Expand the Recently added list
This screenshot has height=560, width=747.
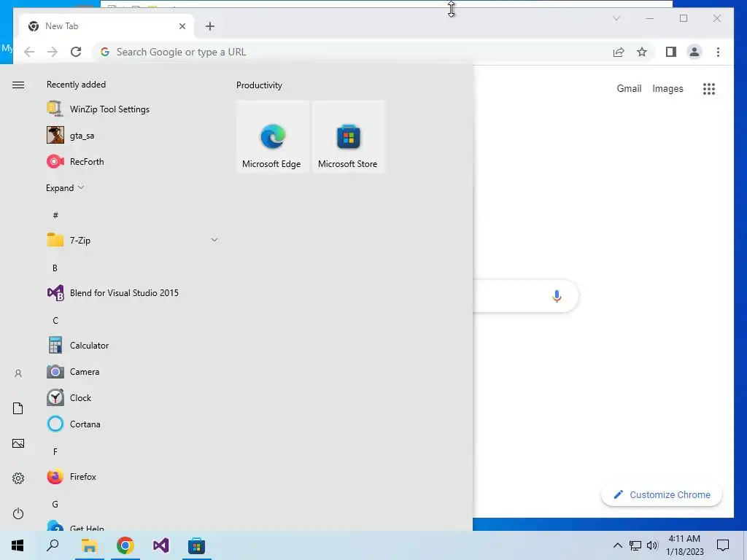pos(65,187)
